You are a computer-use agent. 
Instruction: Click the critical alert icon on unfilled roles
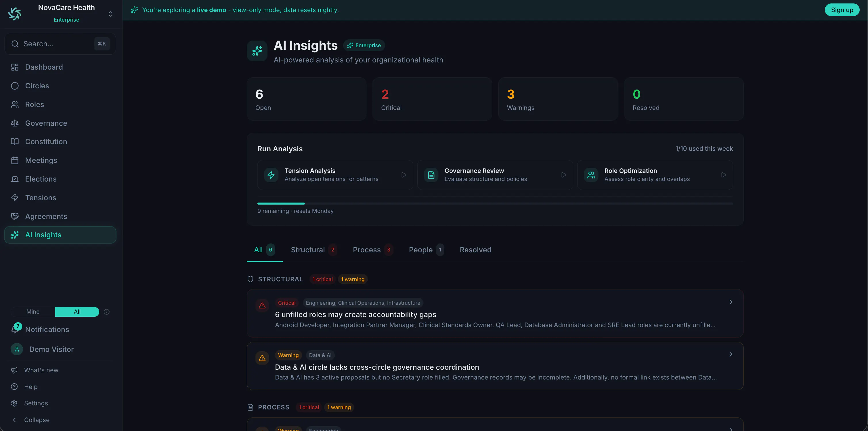click(x=262, y=306)
